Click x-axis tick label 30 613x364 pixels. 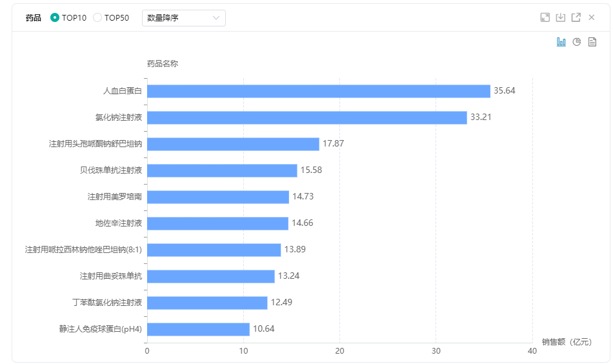click(x=436, y=351)
